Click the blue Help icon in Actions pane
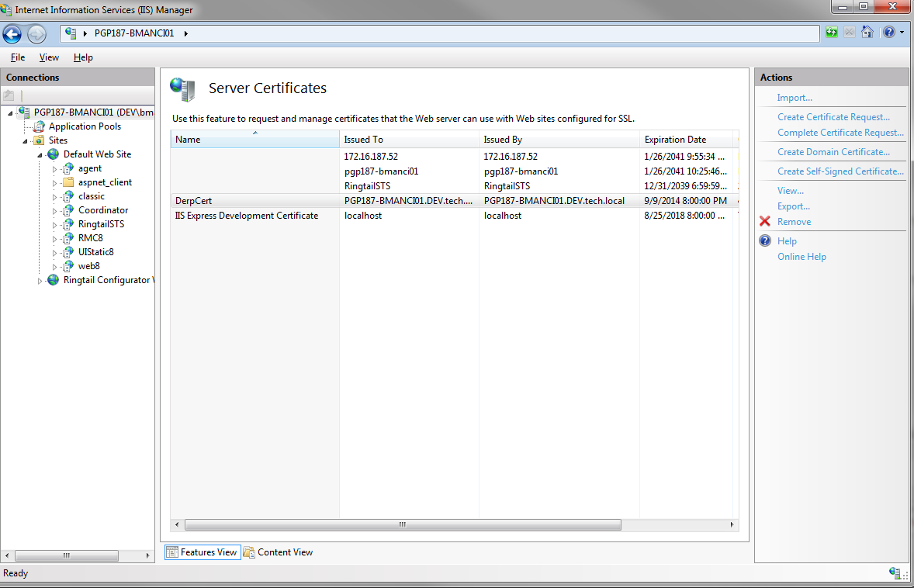Screen dimensions: 914x588 (x=765, y=240)
